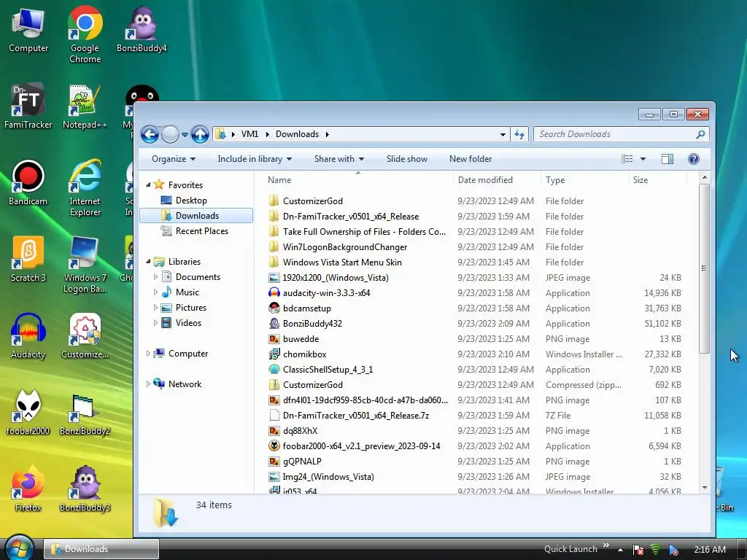Open the Organize dropdown menu
The width and height of the screenshot is (747, 560).
(x=174, y=159)
